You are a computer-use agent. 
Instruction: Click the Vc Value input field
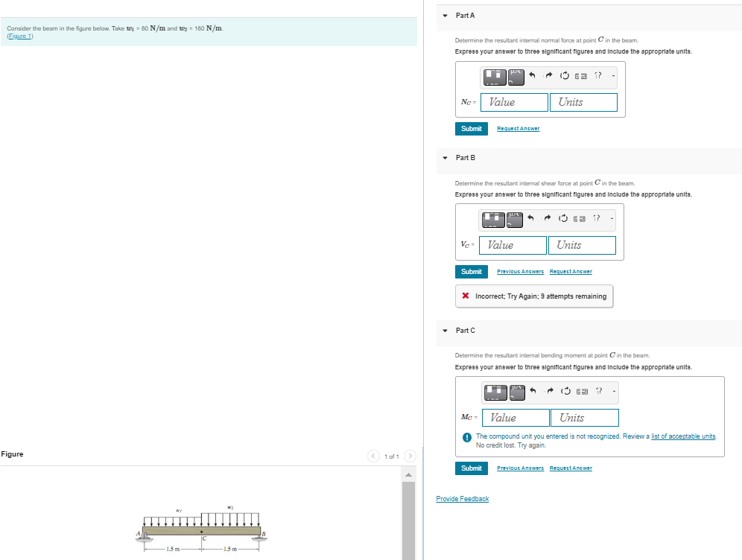pyautogui.click(x=513, y=245)
